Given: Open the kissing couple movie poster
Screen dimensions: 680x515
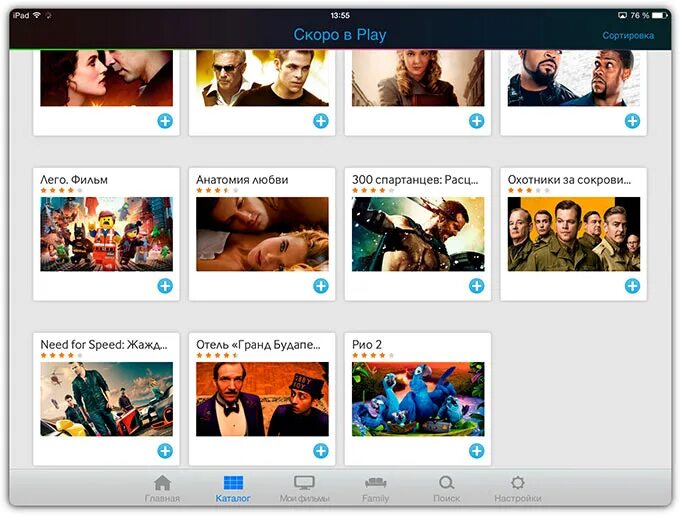Looking at the screenshot, I should coord(106,78).
